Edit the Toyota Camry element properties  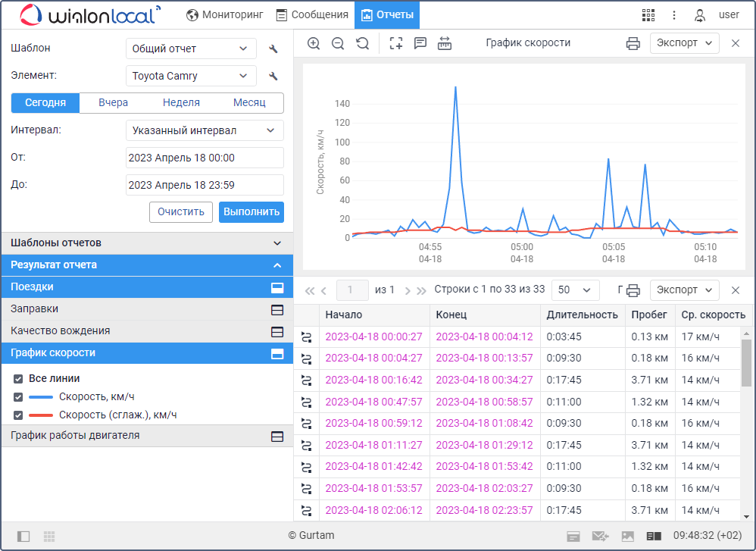273,76
